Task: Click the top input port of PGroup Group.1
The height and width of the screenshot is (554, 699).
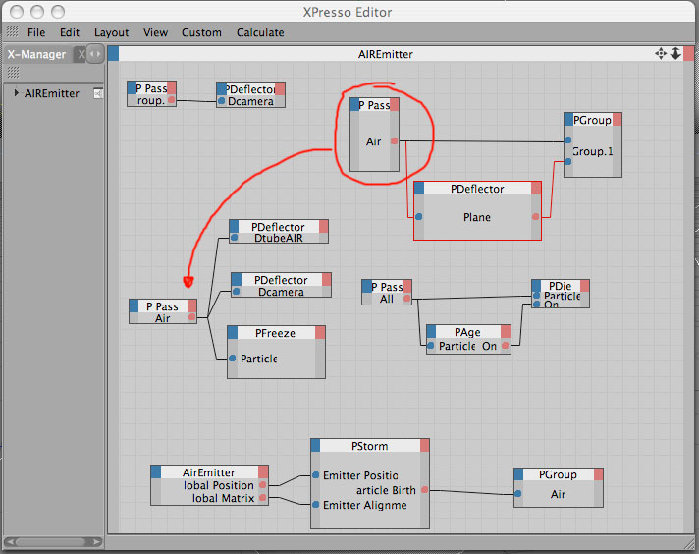Action: [568, 140]
